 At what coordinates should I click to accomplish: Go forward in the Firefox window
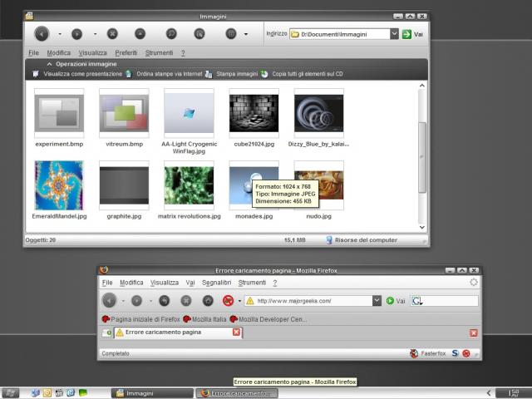pos(136,301)
